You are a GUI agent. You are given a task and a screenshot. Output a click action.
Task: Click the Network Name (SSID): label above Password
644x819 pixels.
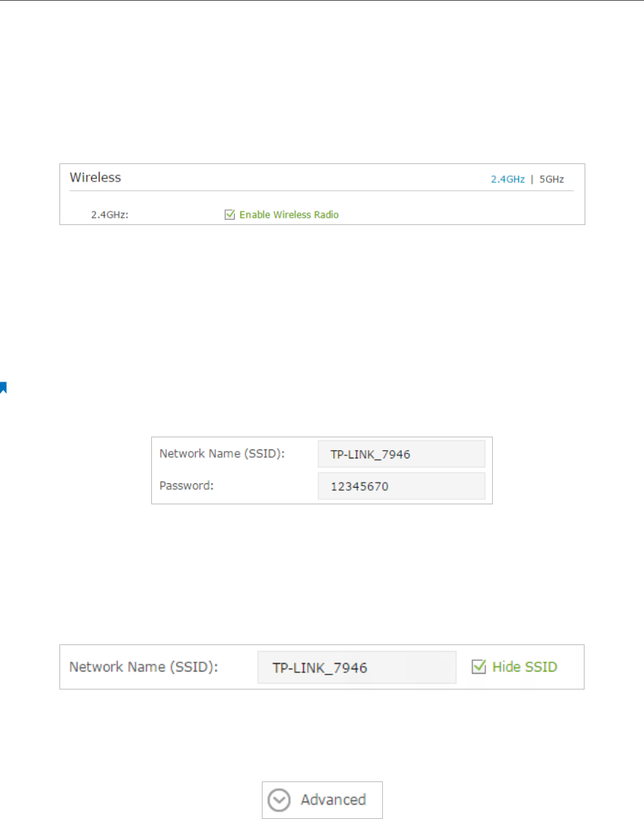pyautogui.click(x=222, y=453)
